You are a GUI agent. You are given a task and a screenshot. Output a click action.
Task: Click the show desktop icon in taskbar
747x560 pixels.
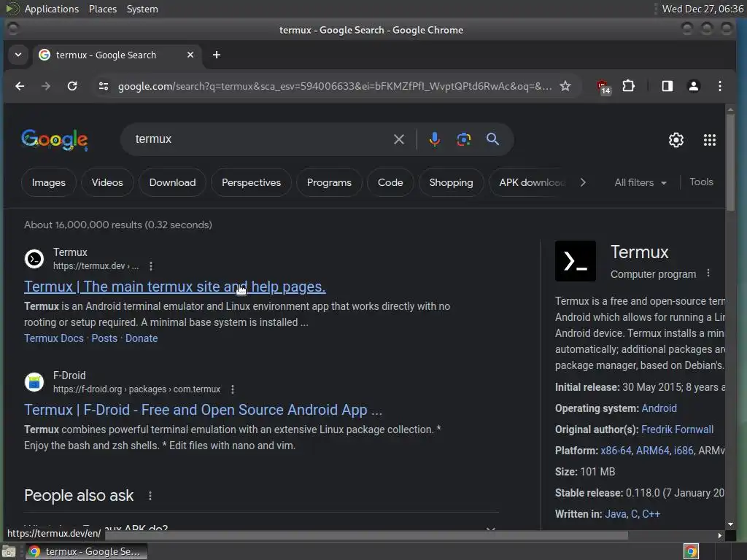tap(9, 551)
